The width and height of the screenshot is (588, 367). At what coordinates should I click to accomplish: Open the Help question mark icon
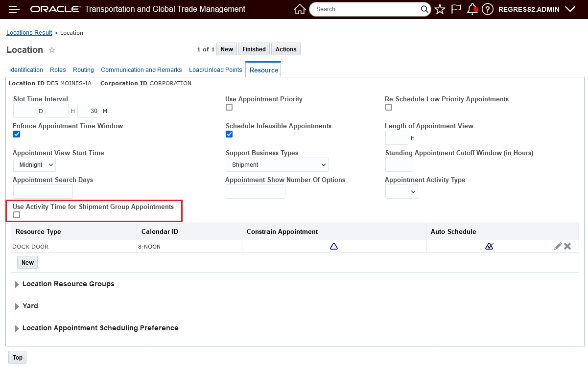click(487, 9)
